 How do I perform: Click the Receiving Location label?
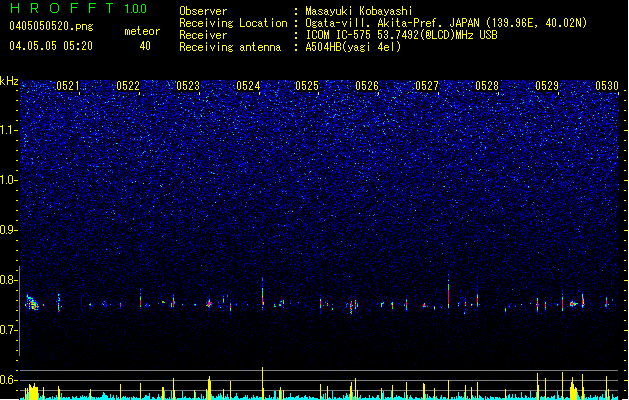233,24
